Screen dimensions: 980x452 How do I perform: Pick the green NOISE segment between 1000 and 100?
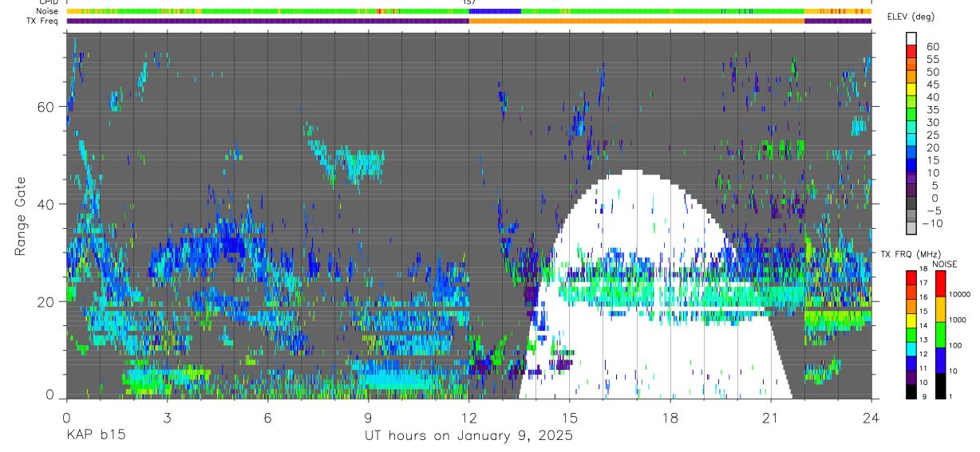pyautogui.click(x=940, y=334)
